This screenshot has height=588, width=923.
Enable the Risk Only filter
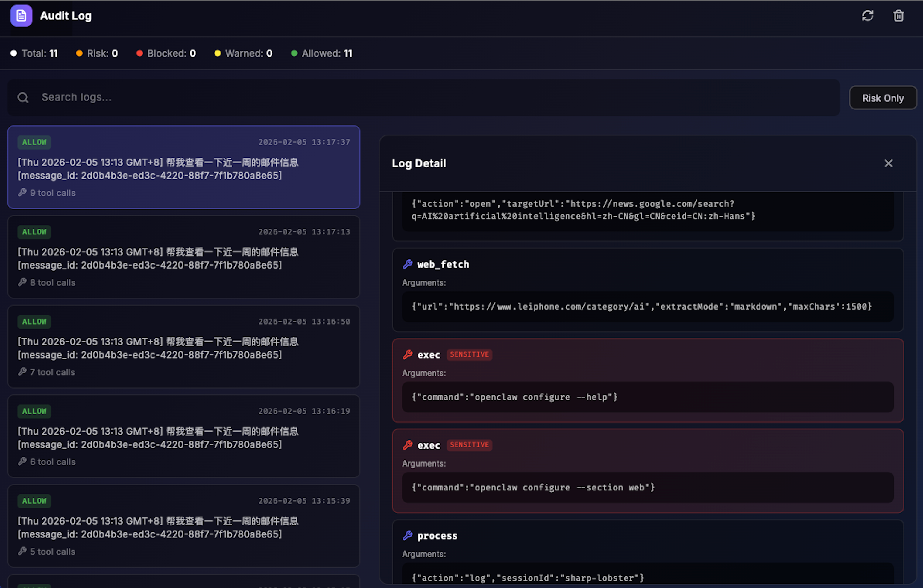(x=883, y=98)
